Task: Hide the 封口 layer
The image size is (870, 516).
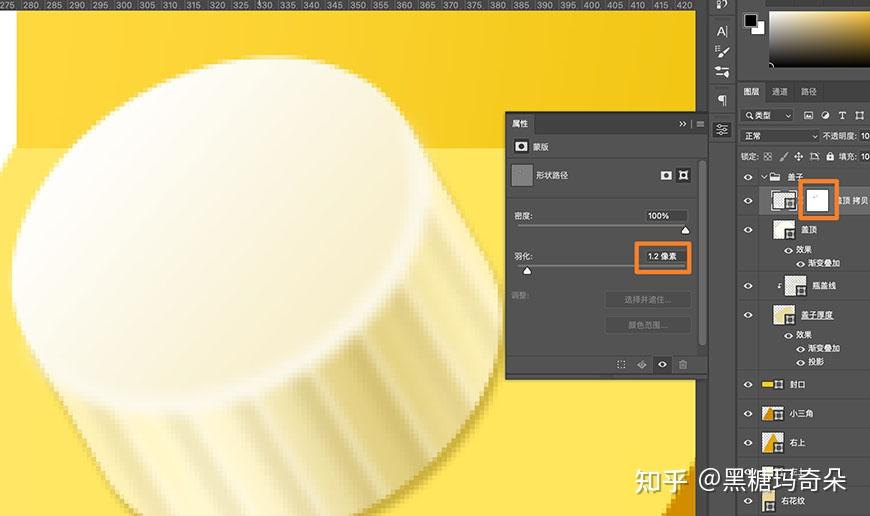Action: point(748,385)
